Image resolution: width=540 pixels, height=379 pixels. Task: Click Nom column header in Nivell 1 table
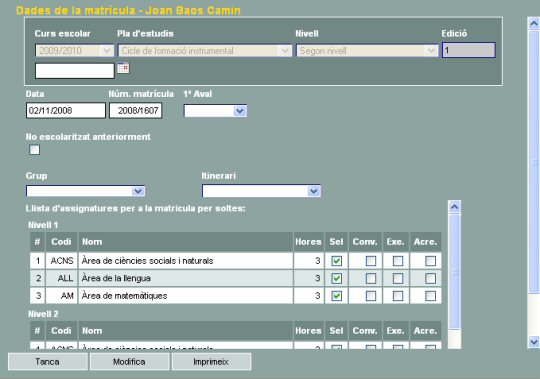186,242
